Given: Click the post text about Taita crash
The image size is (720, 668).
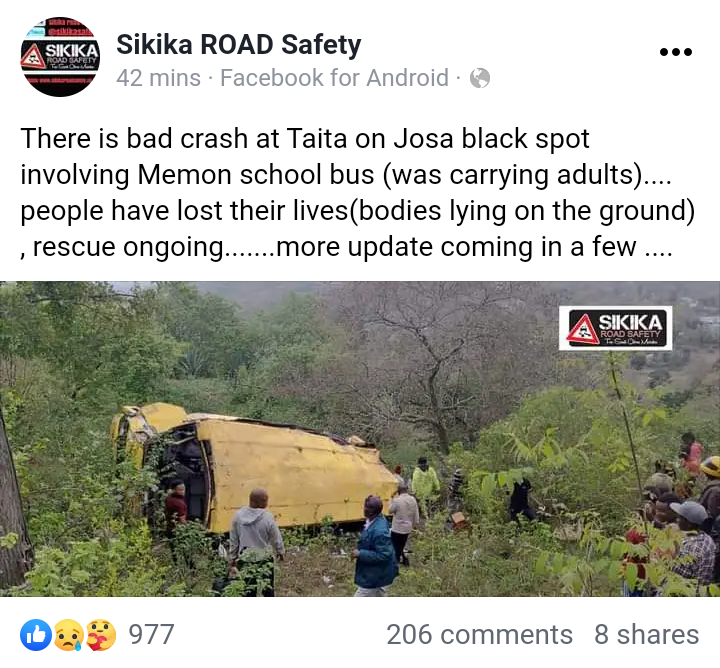Looking at the screenshot, I should (x=357, y=193).
